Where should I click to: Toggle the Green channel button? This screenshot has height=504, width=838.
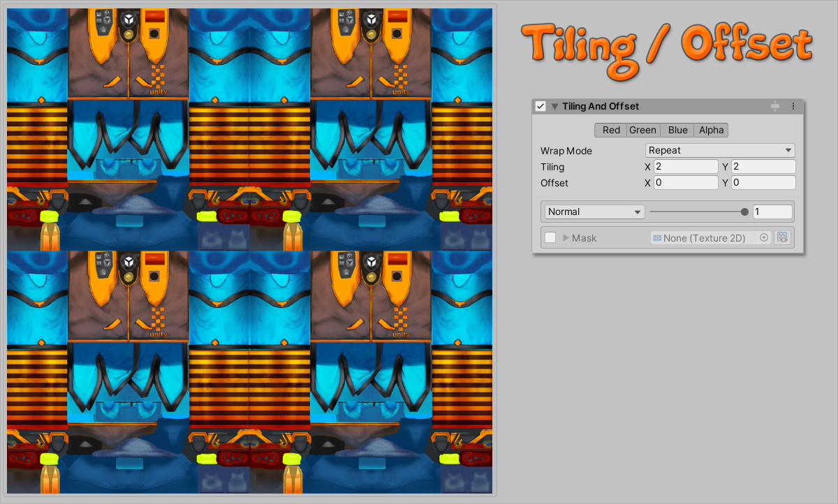[642, 130]
